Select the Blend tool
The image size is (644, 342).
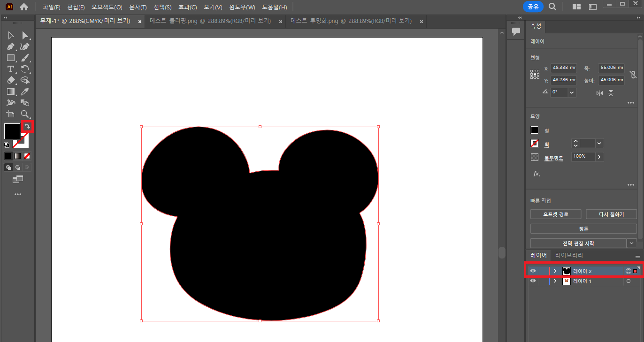(25, 103)
